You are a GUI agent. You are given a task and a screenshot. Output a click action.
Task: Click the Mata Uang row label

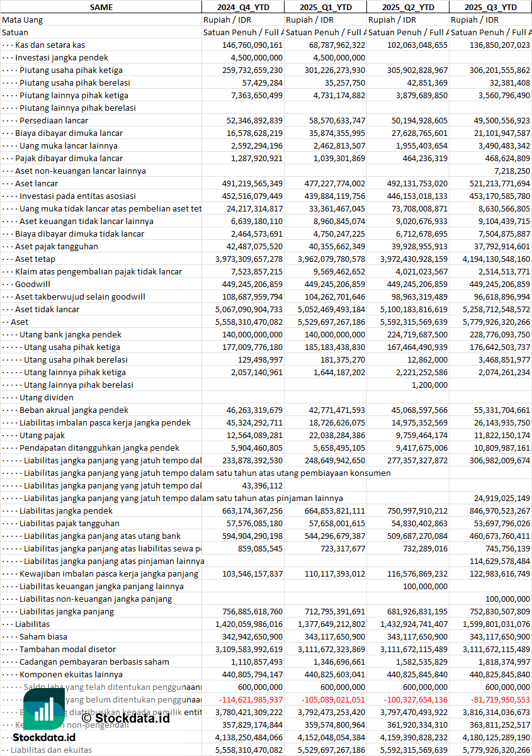point(23,20)
